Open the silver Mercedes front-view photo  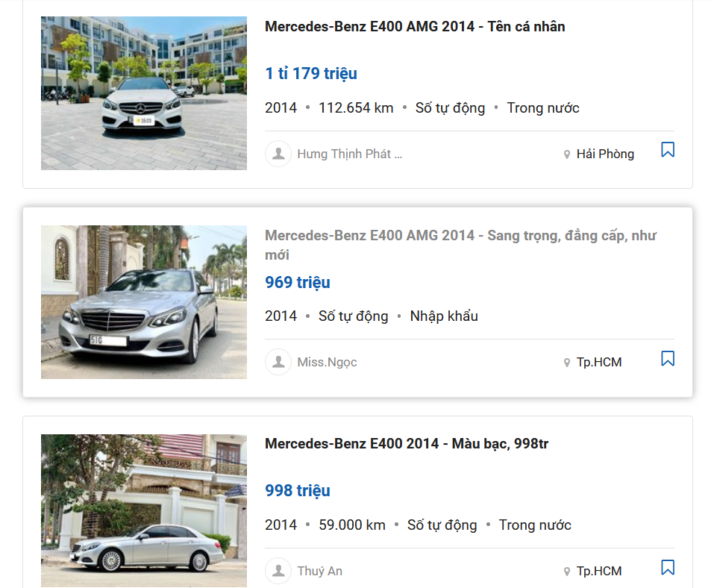143,302
